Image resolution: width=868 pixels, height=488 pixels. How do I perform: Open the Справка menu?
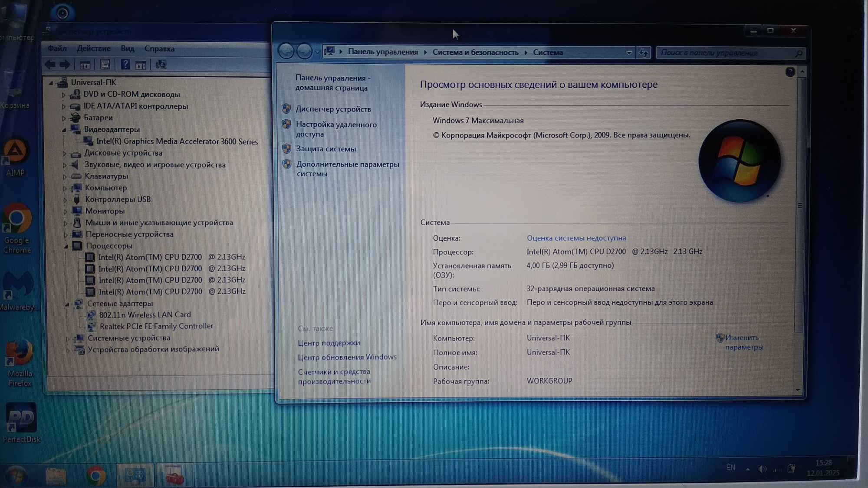coord(159,49)
